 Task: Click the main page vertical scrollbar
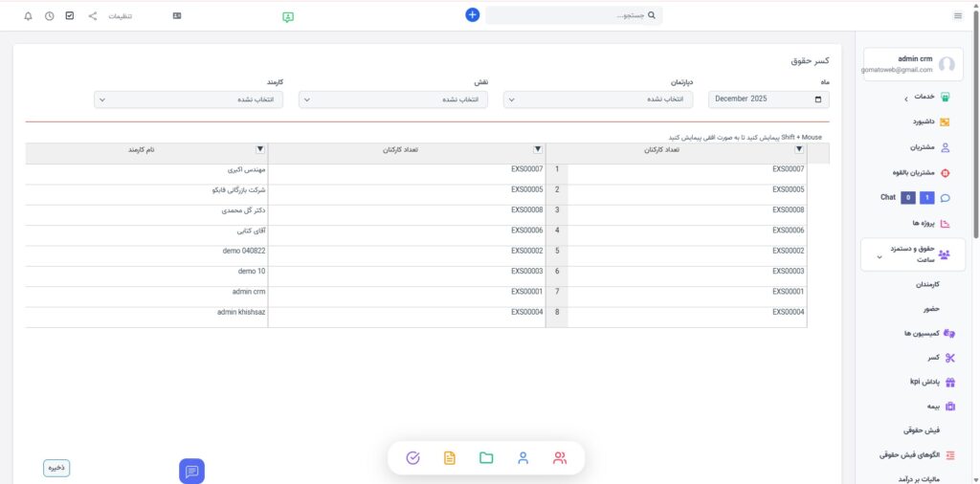coord(975,125)
